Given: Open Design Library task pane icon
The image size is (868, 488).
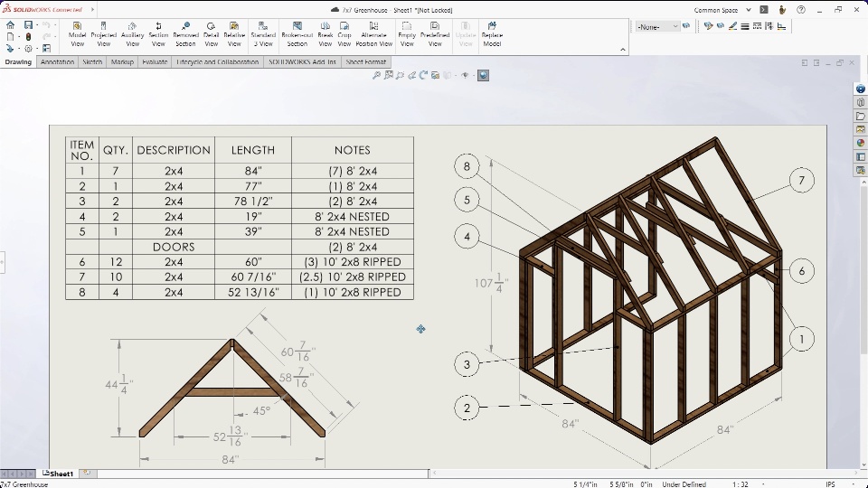Looking at the screenshot, I should pyautogui.click(x=860, y=102).
